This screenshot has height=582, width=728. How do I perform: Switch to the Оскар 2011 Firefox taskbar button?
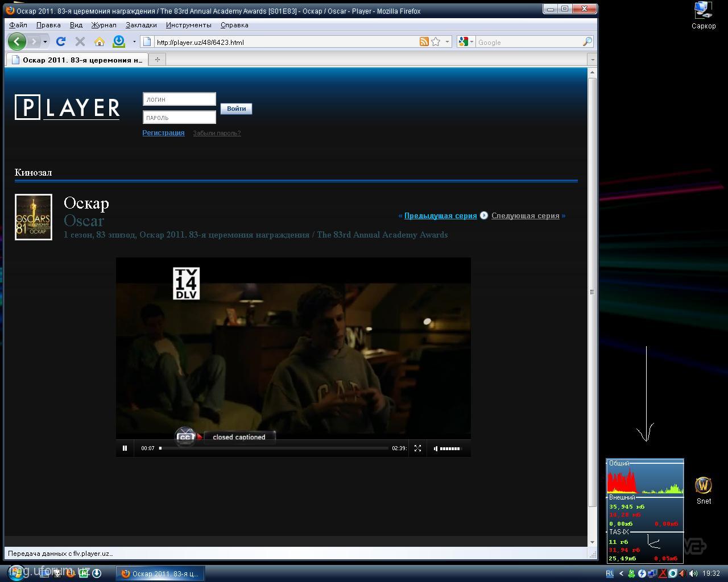pyautogui.click(x=160, y=573)
